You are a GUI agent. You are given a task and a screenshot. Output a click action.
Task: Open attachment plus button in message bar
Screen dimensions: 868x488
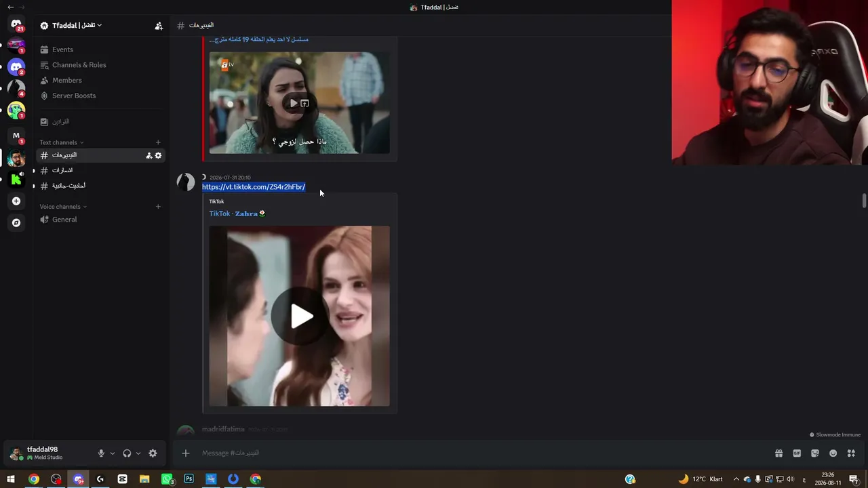click(186, 453)
